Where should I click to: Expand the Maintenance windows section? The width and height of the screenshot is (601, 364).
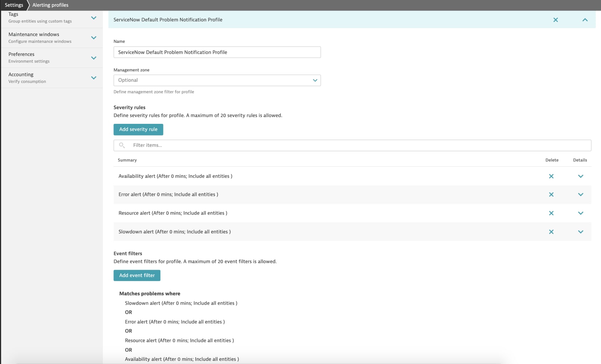pyautogui.click(x=94, y=38)
